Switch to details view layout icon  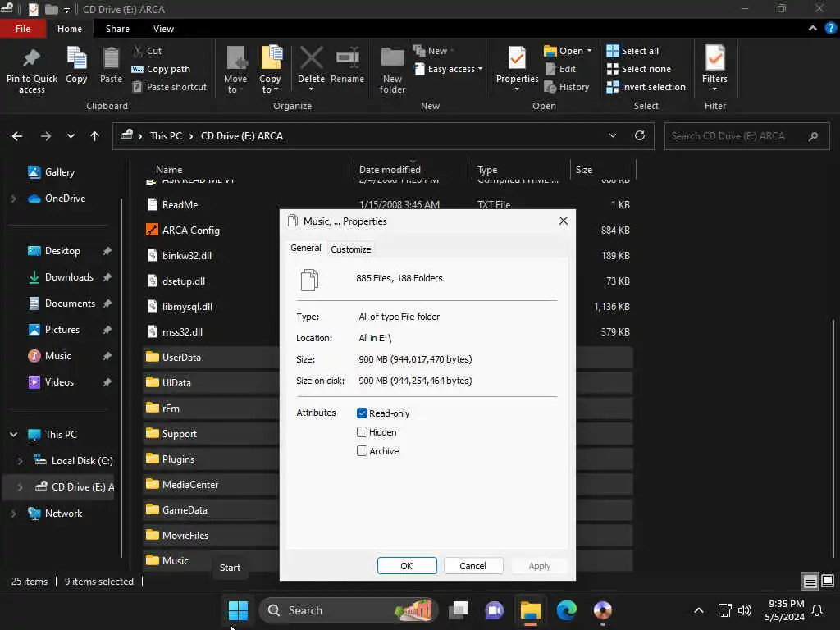coord(810,581)
